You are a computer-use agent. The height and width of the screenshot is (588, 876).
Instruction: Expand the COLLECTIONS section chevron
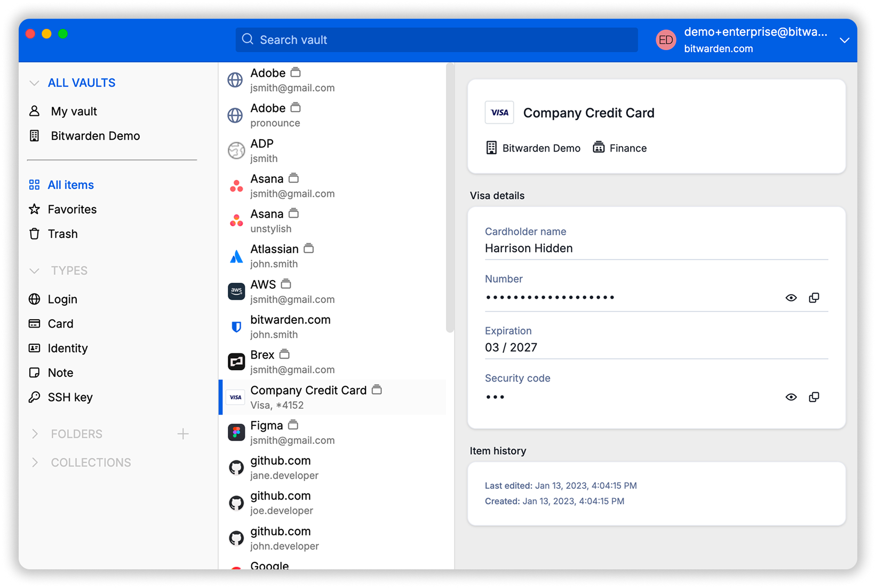pyautogui.click(x=34, y=463)
